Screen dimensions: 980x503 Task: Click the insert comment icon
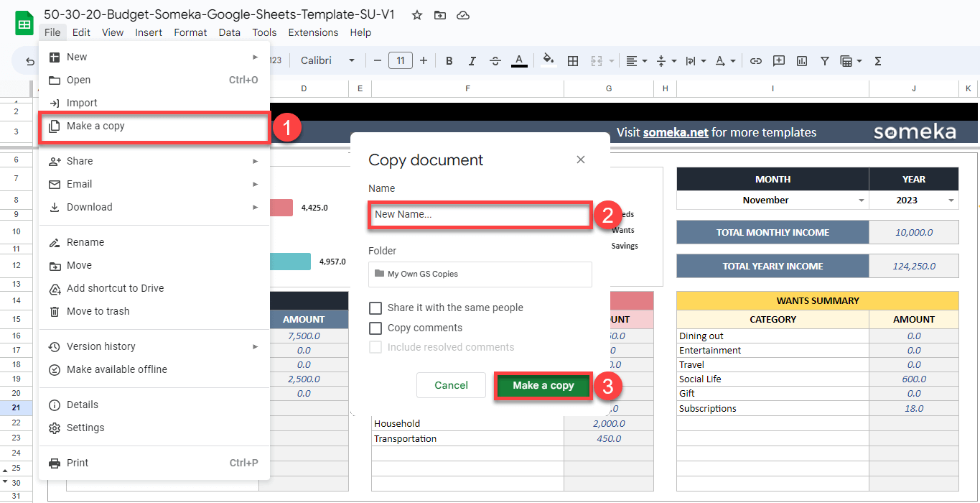pyautogui.click(x=779, y=61)
